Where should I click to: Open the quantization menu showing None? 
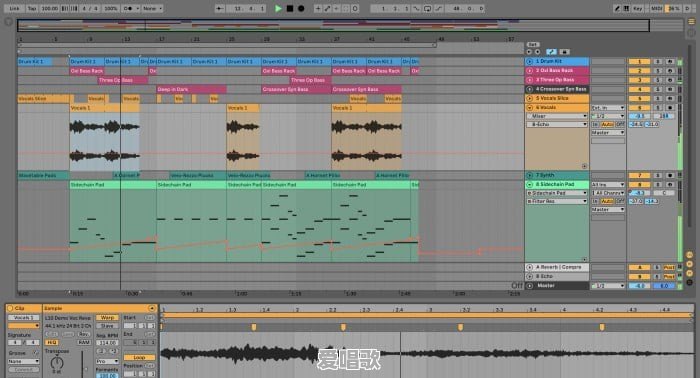[153, 8]
